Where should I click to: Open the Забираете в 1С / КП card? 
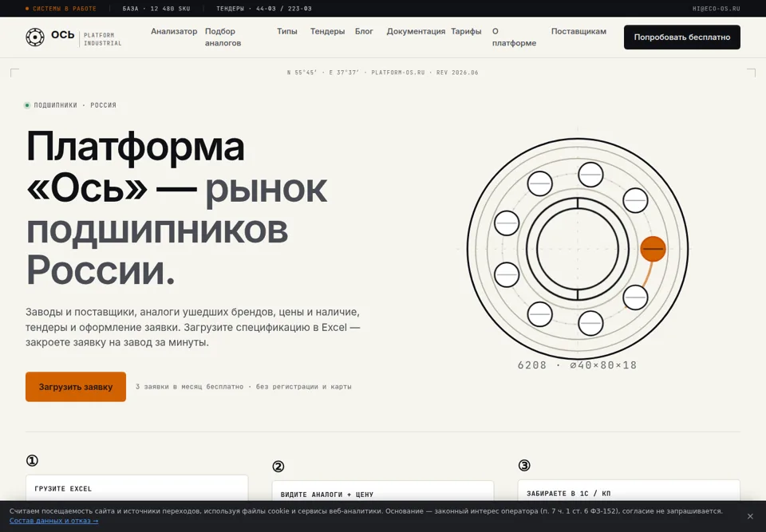tap(630, 491)
